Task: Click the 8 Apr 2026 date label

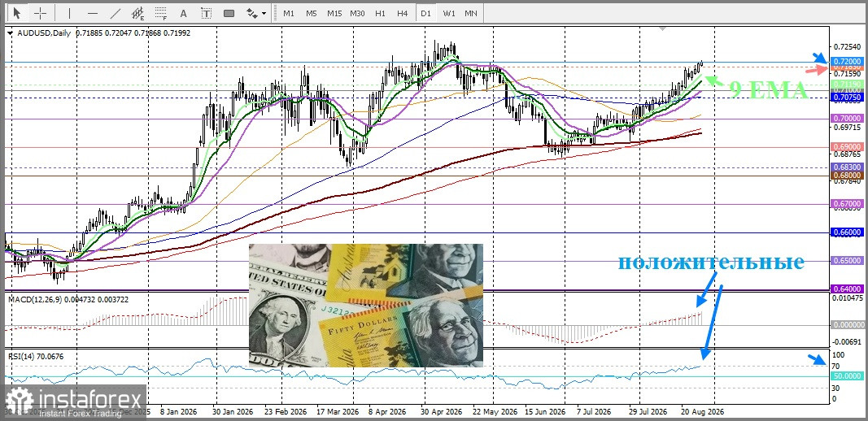Action: pos(386,412)
